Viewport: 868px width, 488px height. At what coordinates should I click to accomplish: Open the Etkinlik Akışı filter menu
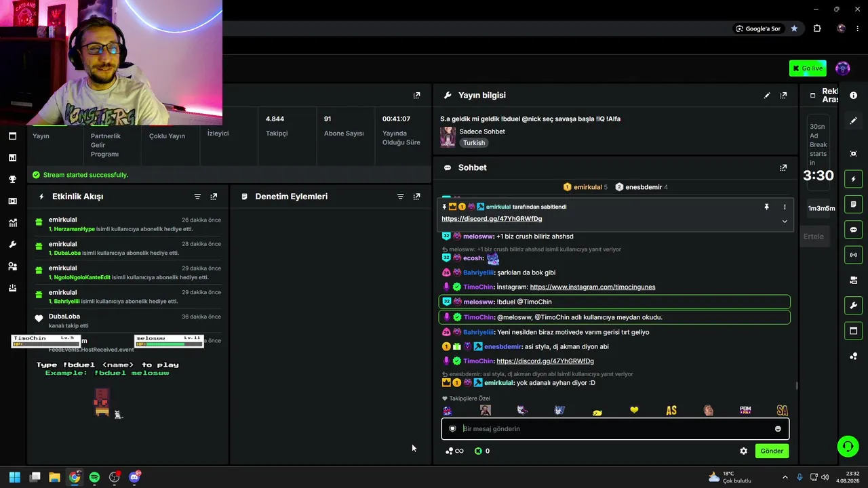coord(197,197)
